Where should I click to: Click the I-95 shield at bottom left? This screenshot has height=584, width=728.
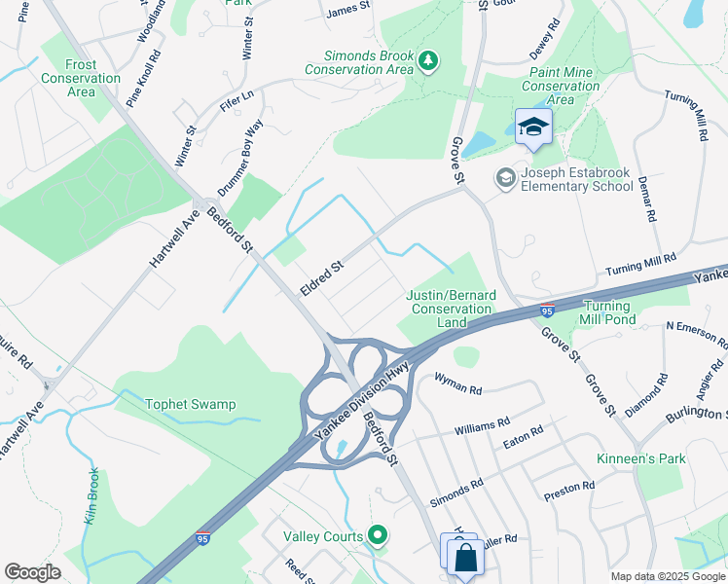click(202, 538)
